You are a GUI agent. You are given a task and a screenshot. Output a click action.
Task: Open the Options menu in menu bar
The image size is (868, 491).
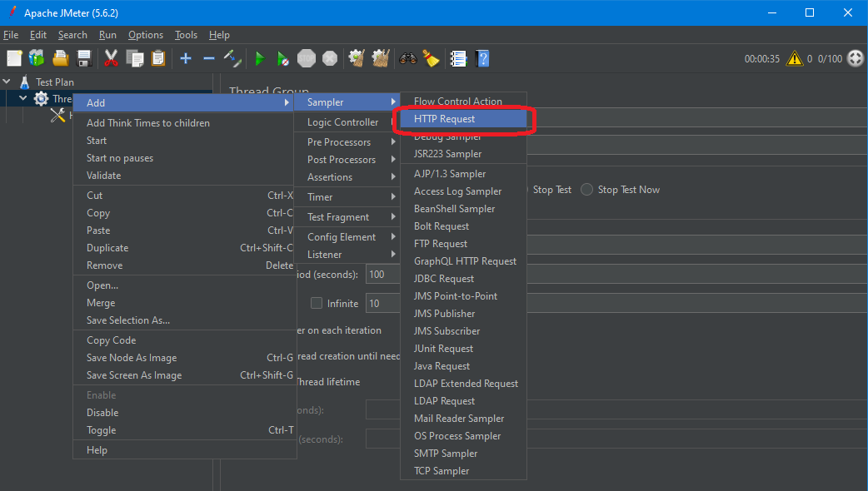click(146, 35)
